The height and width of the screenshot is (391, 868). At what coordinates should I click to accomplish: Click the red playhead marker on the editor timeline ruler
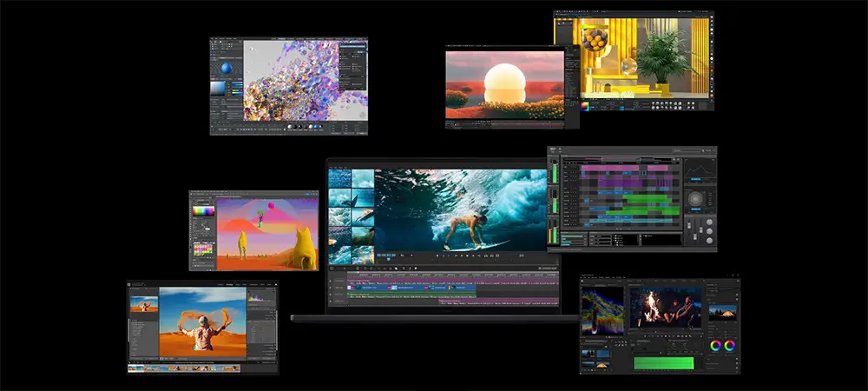pos(358,274)
